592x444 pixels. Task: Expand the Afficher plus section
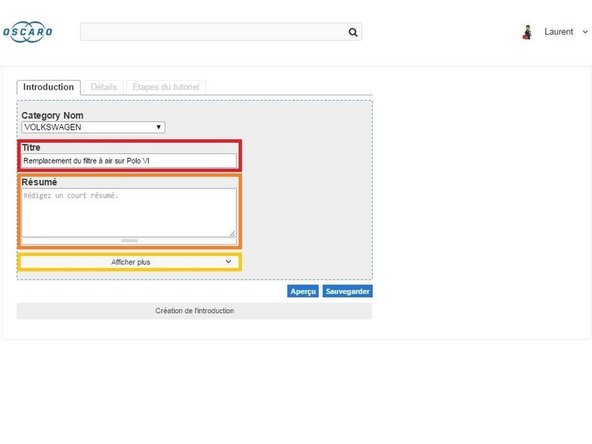[x=129, y=262]
